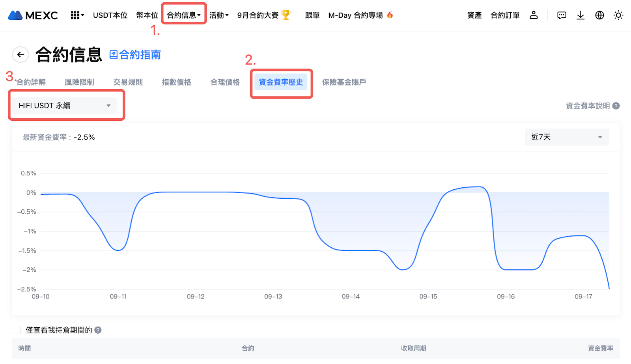The height and width of the screenshot is (364, 631).
Task: Expand the HIFI USDT 永續 contract dropdown
Action: [65, 106]
